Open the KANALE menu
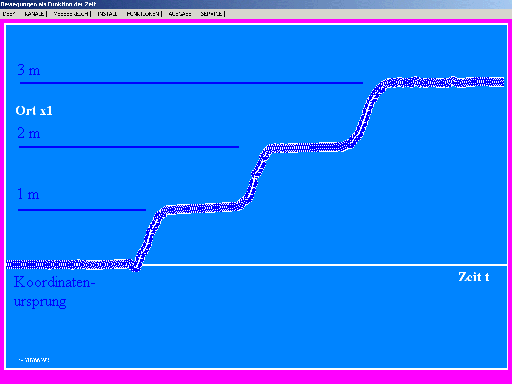 coord(34,14)
